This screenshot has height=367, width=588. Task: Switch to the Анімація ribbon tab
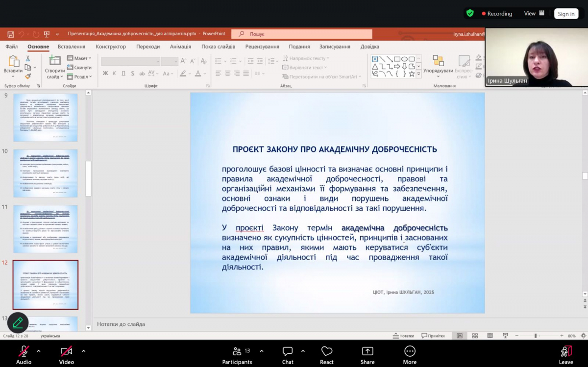pos(180,46)
